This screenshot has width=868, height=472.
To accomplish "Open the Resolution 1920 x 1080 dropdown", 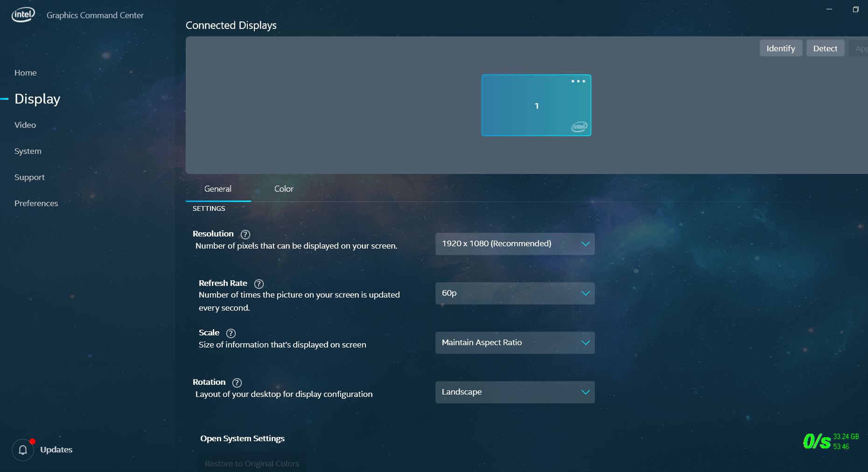I will [x=515, y=244].
